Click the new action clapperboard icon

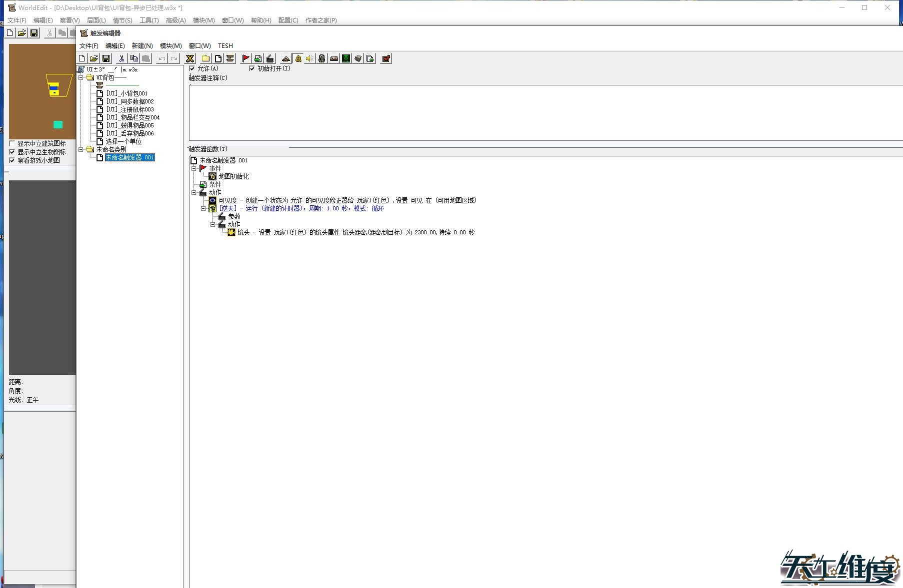click(x=270, y=58)
